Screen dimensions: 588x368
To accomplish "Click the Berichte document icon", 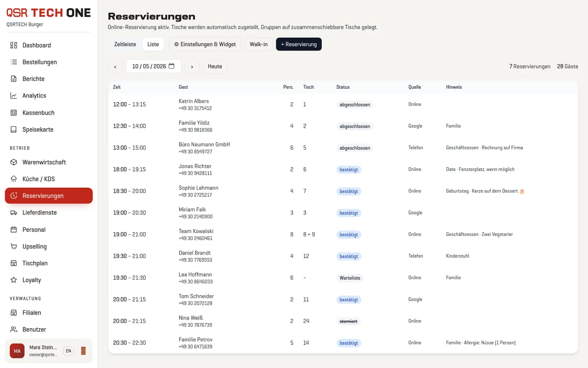I will tap(14, 79).
